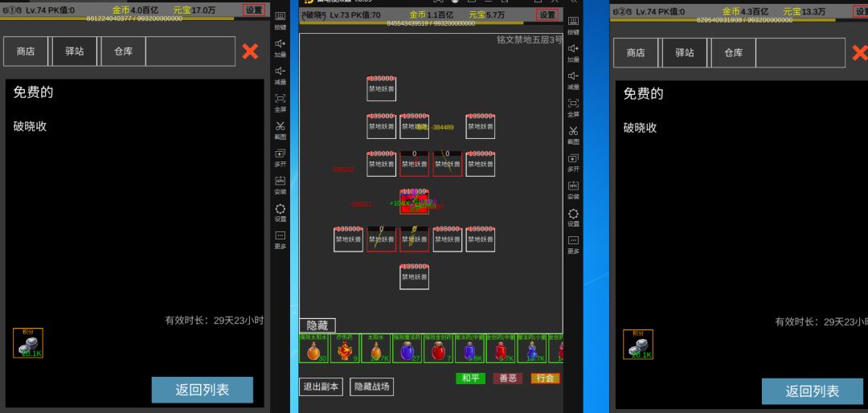Click 更多 more icon in first emulator sidebar
The width and height of the screenshot is (868, 413).
click(x=280, y=235)
